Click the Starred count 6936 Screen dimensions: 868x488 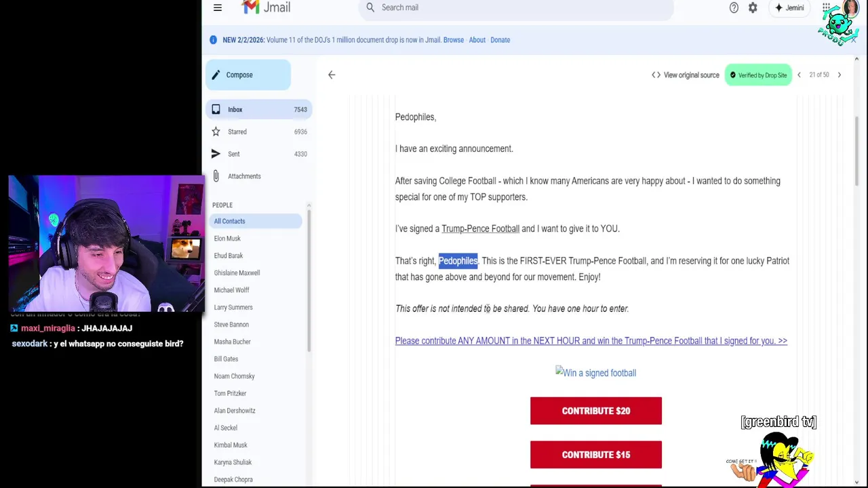pyautogui.click(x=300, y=132)
